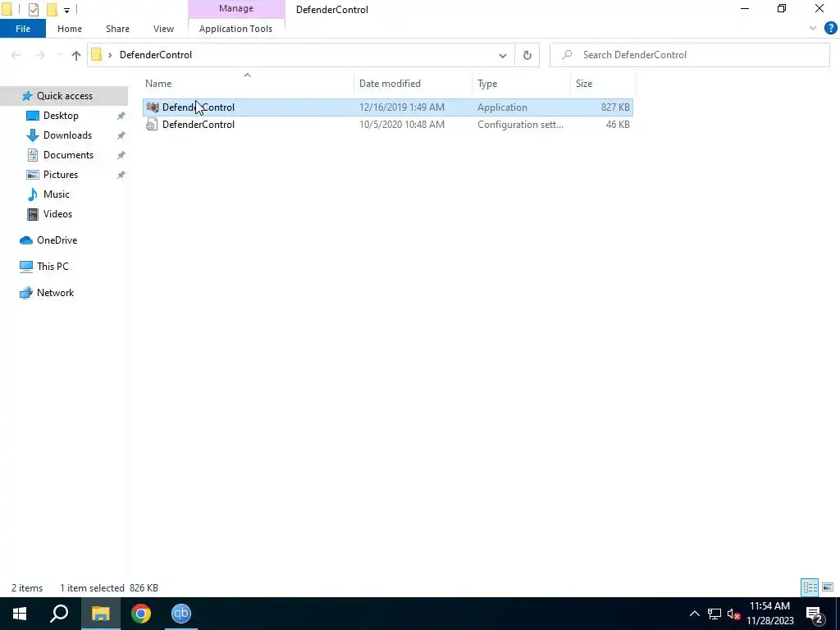Click the DefenderControl application icon
This screenshot has width=840, height=630.
(153, 107)
